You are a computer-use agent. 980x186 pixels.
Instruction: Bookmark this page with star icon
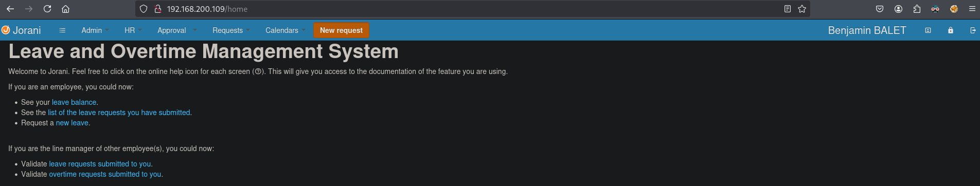tap(801, 9)
